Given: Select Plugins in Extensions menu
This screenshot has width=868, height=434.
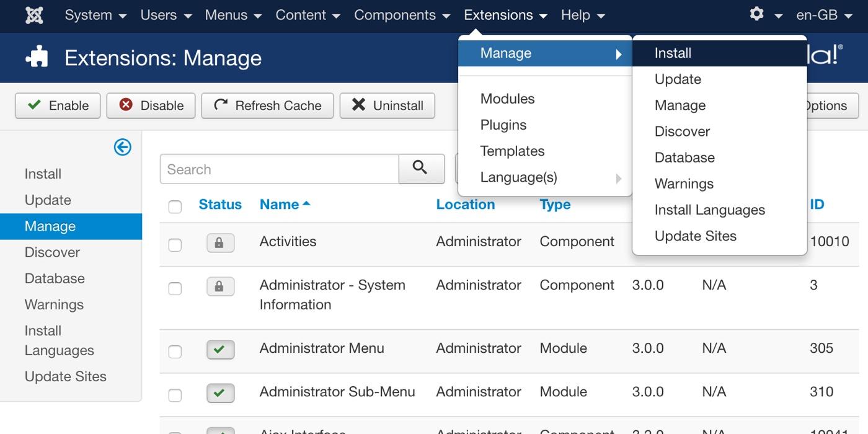Looking at the screenshot, I should [503, 125].
